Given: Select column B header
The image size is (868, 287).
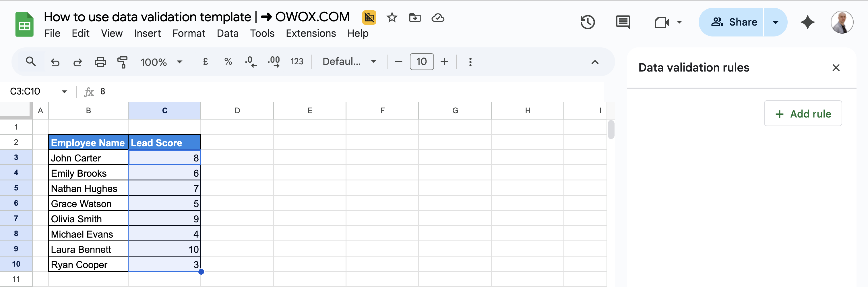Looking at the screenshot, I should click(88, 111).
